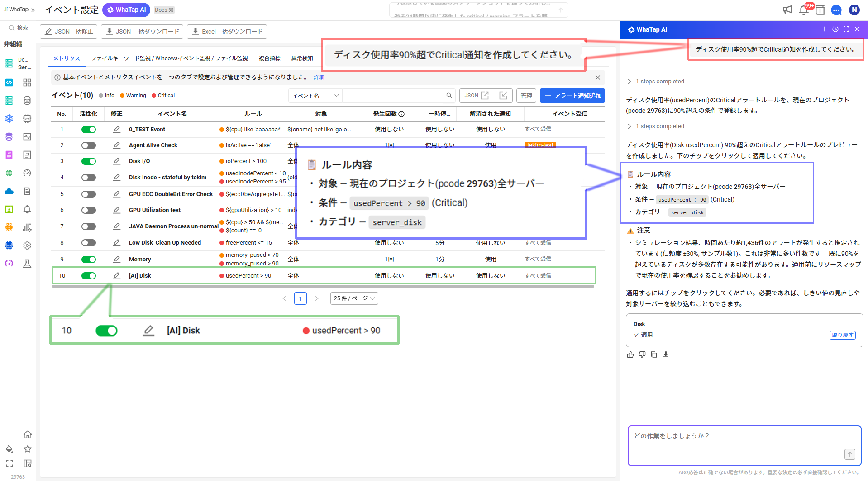Click the import icon next to JSON button
868x481 pixels.
click(503, 96)
